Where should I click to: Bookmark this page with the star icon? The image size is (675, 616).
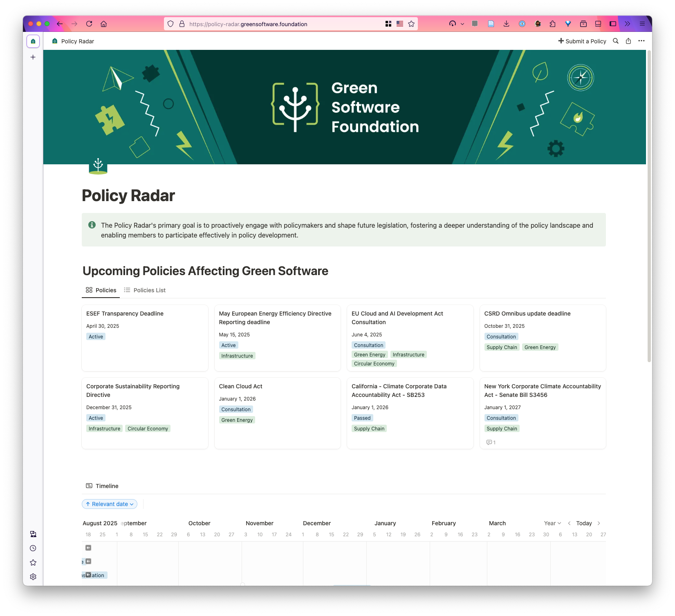click(x=411, y=24)
